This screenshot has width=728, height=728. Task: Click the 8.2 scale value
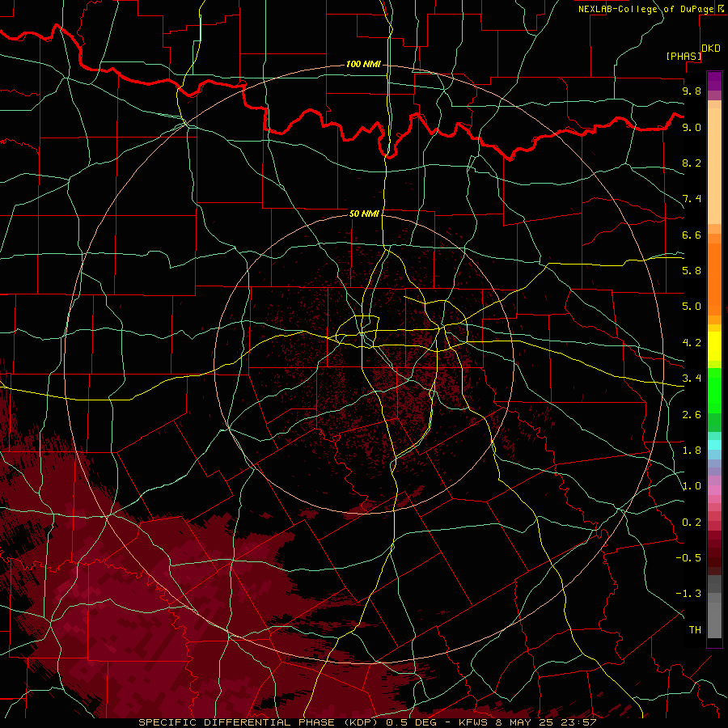point(692,163)
